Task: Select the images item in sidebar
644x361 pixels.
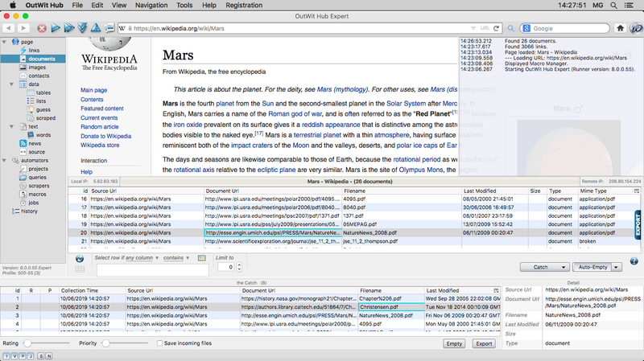Action: point(37,68)
